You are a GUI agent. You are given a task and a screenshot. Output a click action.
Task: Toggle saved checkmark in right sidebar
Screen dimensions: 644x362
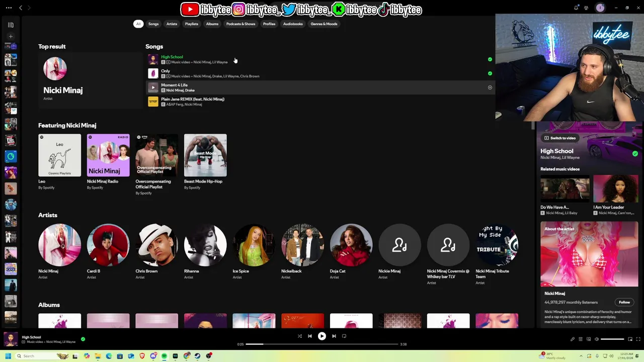(x=635, y=154)
